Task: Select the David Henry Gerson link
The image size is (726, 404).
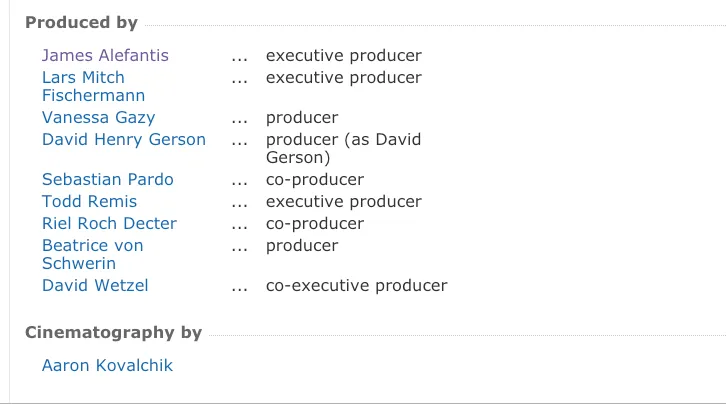Action: click(124, 140)
